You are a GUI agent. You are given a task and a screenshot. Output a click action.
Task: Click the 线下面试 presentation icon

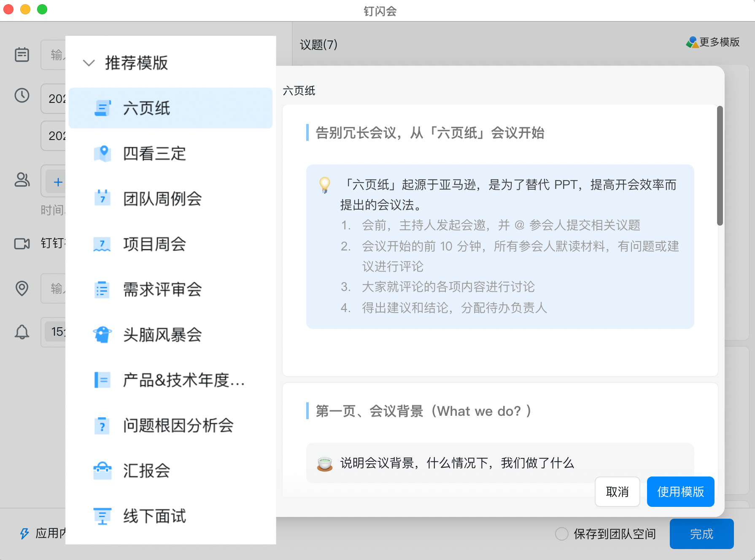coord(102,516)
